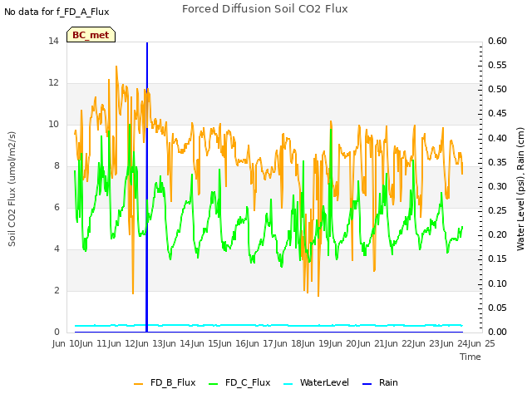Viewport: 532px width, 399px height.
Task: Click the BC_met label tag
Action: [x=91, y=35]
